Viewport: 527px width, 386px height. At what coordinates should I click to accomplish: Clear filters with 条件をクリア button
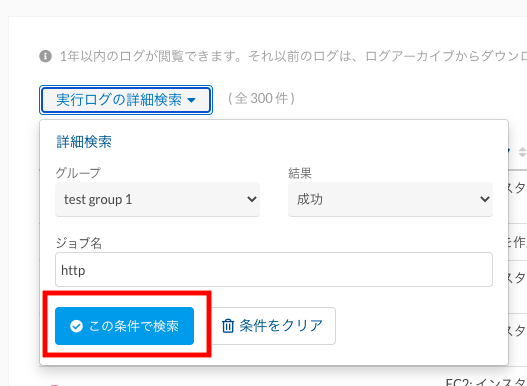click(x=273, y=326)
